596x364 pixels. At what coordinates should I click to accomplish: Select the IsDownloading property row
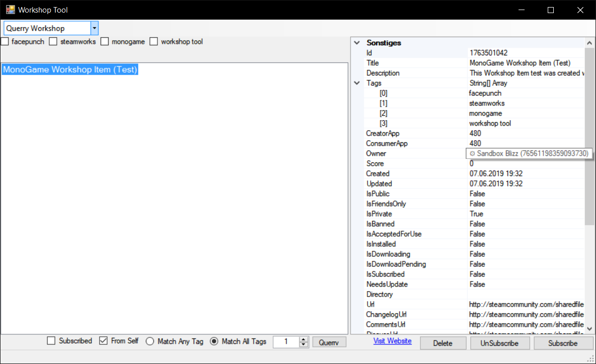(474, 254)
